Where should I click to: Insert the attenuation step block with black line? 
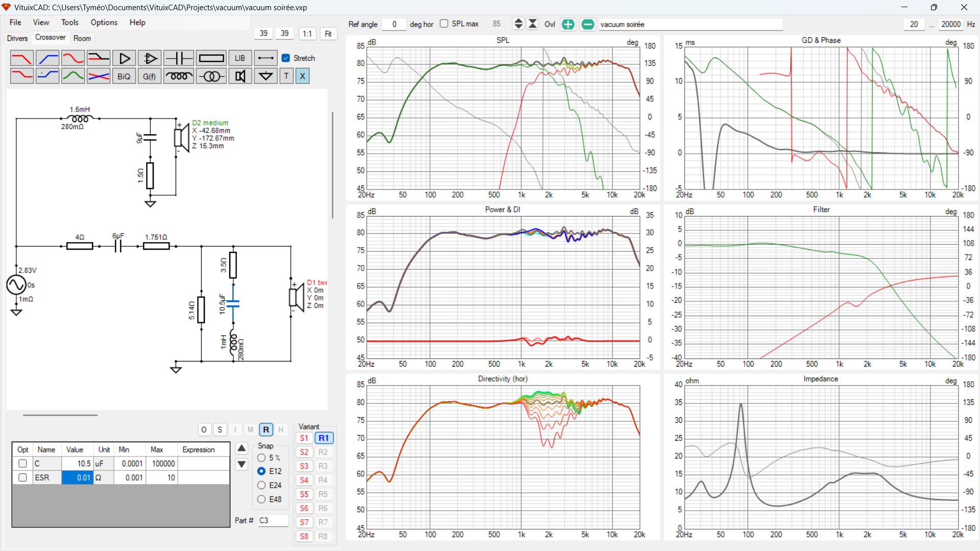(x=99, y=58)
